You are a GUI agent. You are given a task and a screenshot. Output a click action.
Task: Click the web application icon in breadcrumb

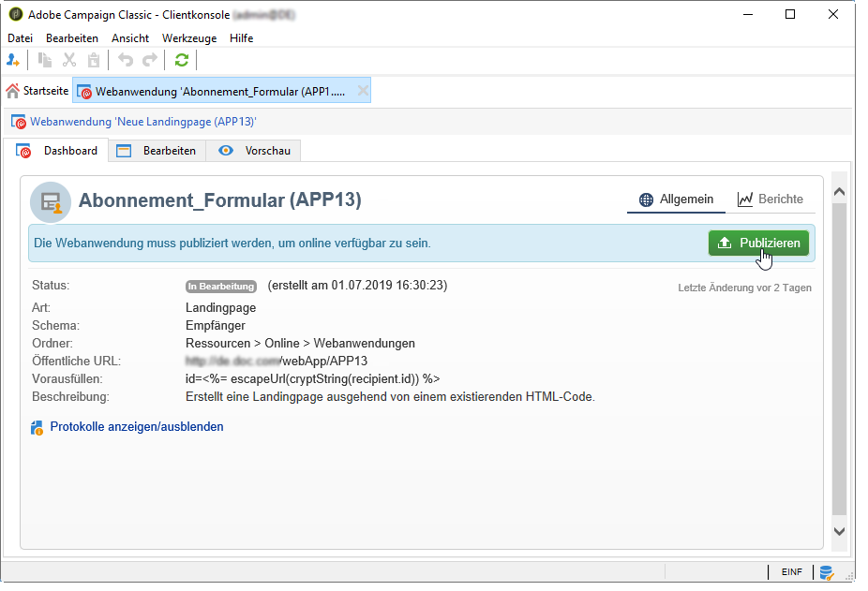point(18,122)
